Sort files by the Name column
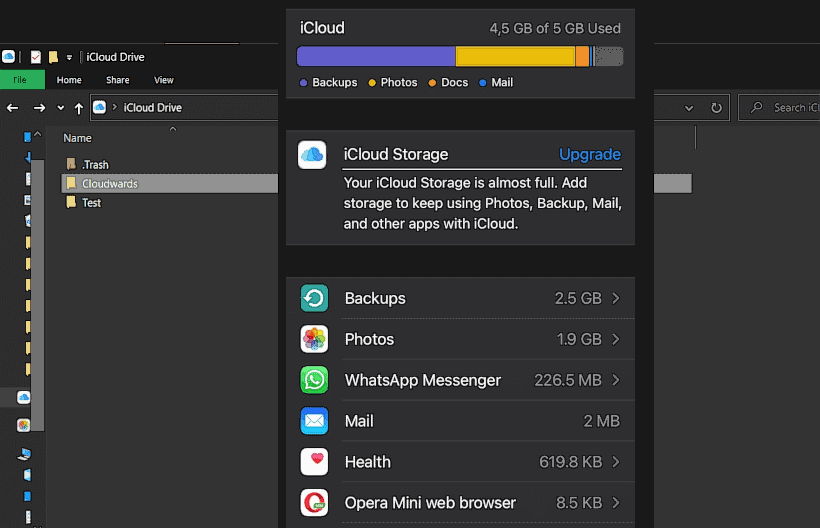This screenshot has width=820, height=528. 77,138
